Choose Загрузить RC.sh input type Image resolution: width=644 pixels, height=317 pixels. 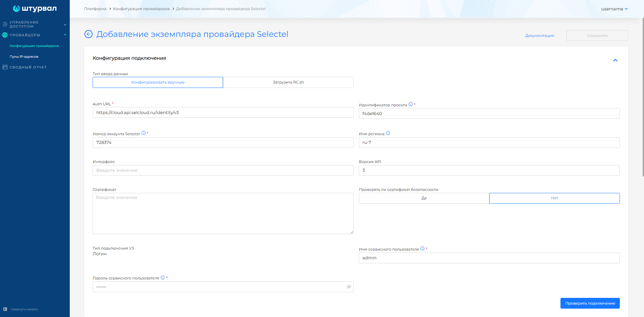pos(288,83)
